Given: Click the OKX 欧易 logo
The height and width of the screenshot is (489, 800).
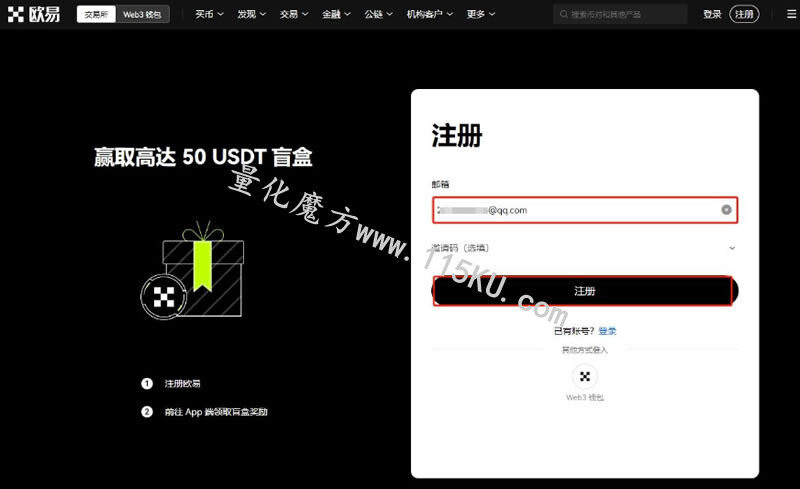Looking at the screenshot, I should point(34,14).
